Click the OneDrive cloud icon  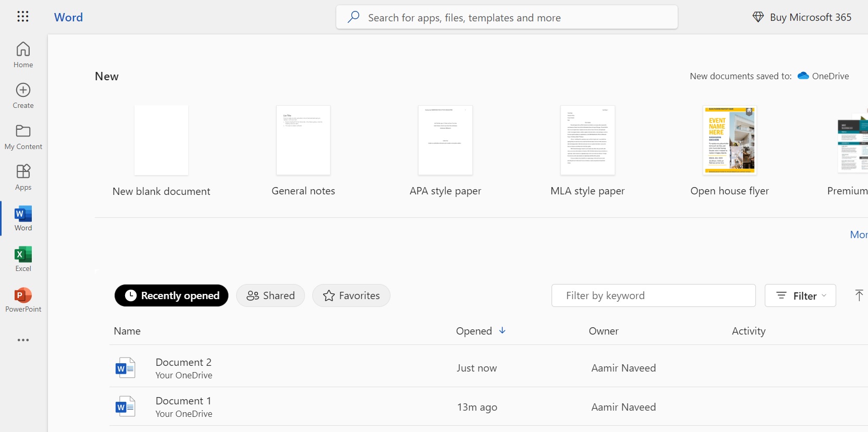tap(803, 76)
